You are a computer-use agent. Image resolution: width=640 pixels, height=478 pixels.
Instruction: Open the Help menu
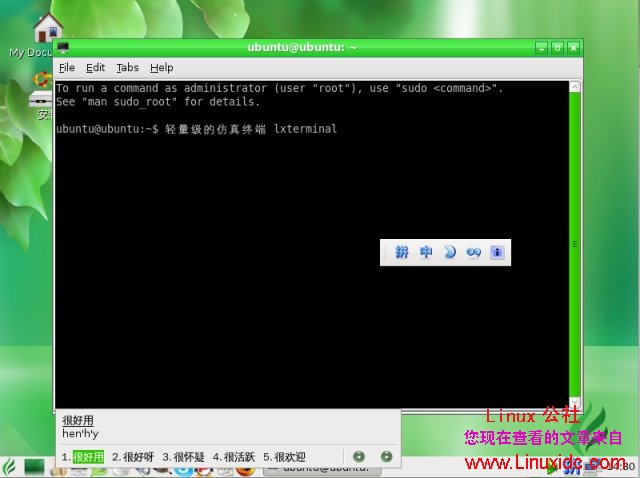tap(162, 68)
